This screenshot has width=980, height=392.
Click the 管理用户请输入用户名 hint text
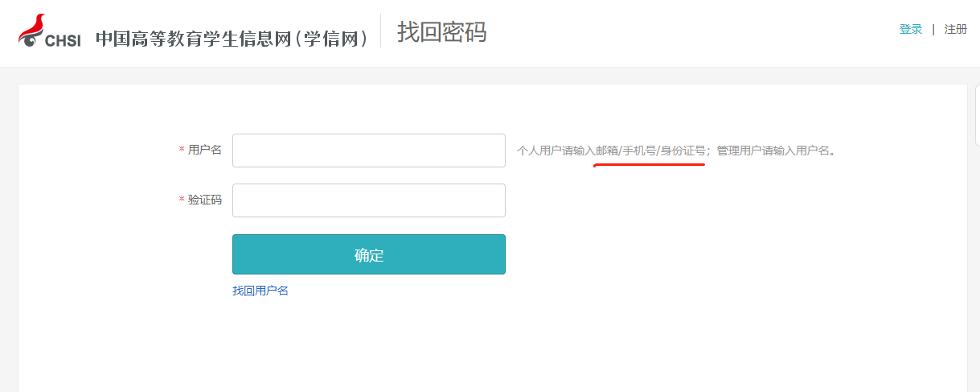[x=775, y=151]
